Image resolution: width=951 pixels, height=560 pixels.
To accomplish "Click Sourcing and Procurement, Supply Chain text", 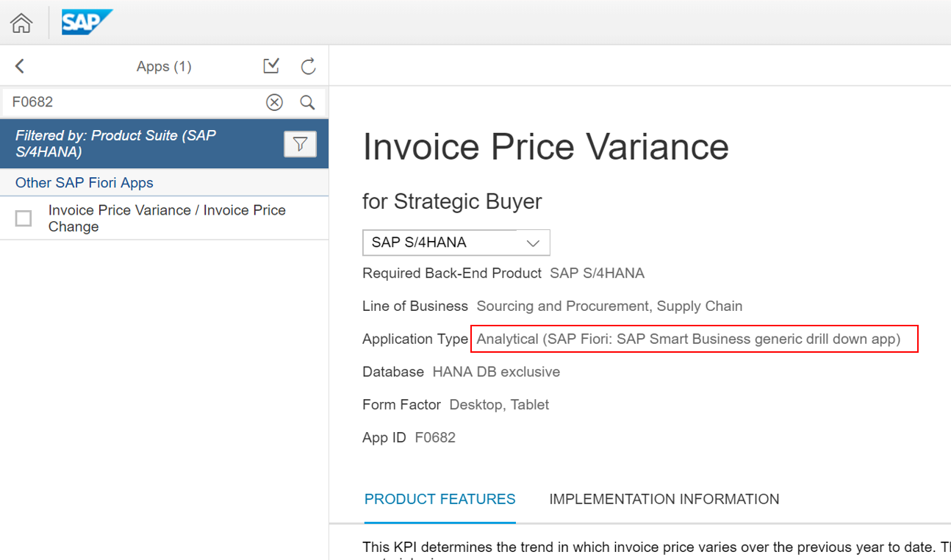I will 609,306.
